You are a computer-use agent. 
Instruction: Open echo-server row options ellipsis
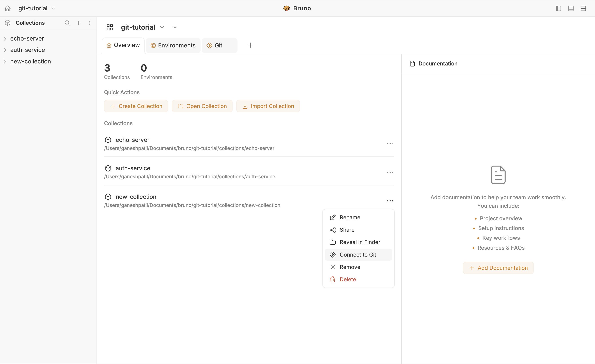(390, 144)
